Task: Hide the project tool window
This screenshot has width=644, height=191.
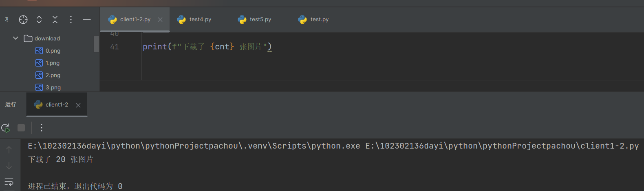Action: pos(87,19)
